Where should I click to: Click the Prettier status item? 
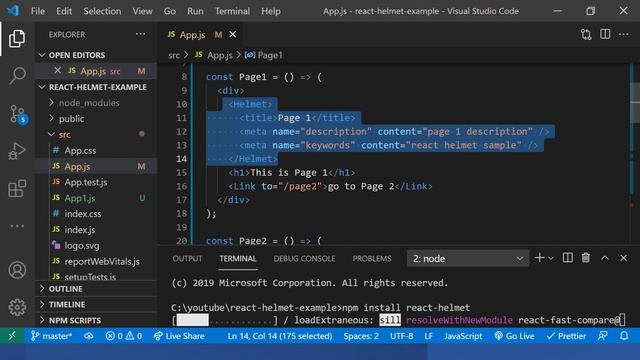566,336
